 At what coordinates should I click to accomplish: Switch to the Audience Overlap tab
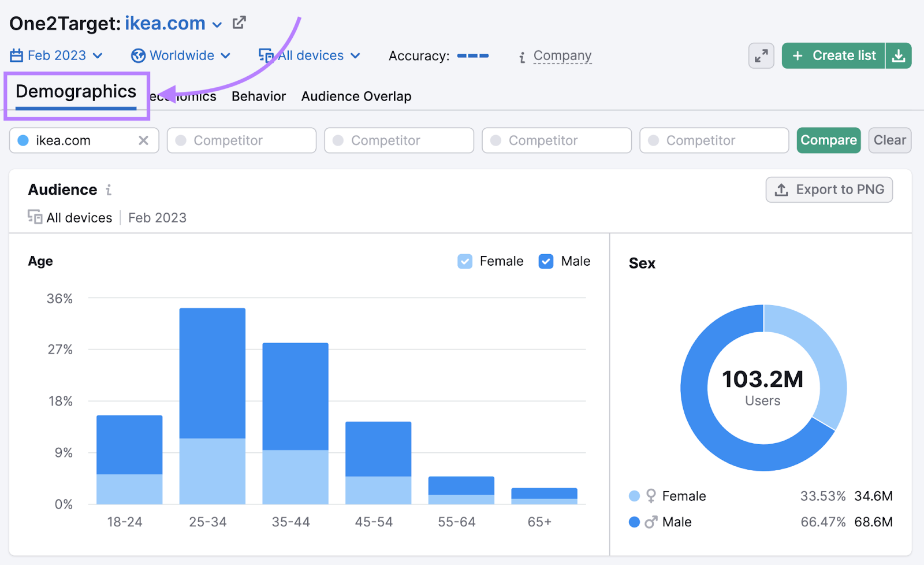tap(356, 96)
